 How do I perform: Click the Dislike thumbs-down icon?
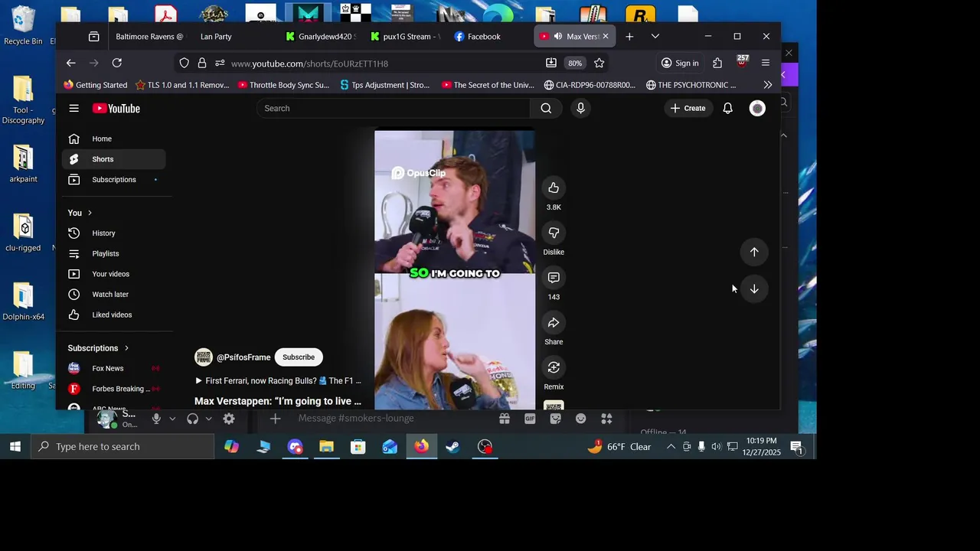tap(554, 233)
